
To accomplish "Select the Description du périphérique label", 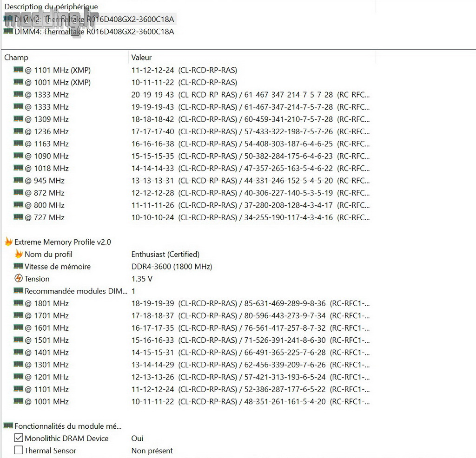I will click(51, 7).
